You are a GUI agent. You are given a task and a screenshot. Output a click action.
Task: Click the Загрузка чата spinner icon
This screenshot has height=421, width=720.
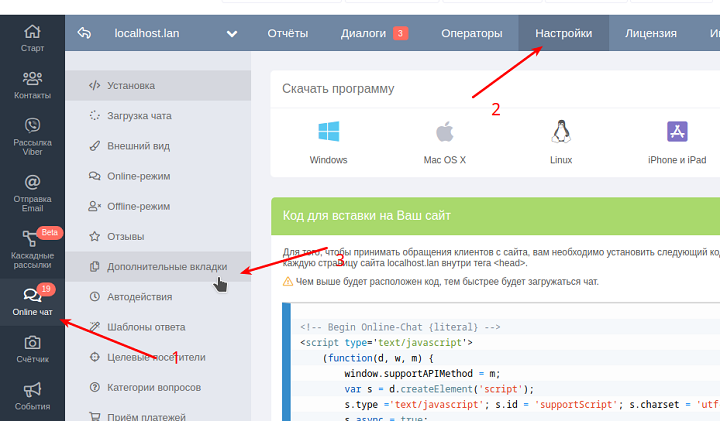[x=95, y=116]
